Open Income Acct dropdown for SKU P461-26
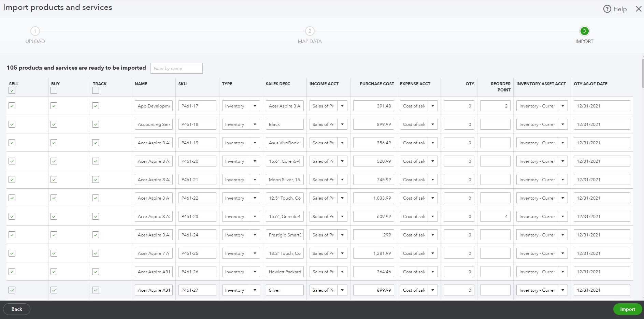 click(342, 272)
